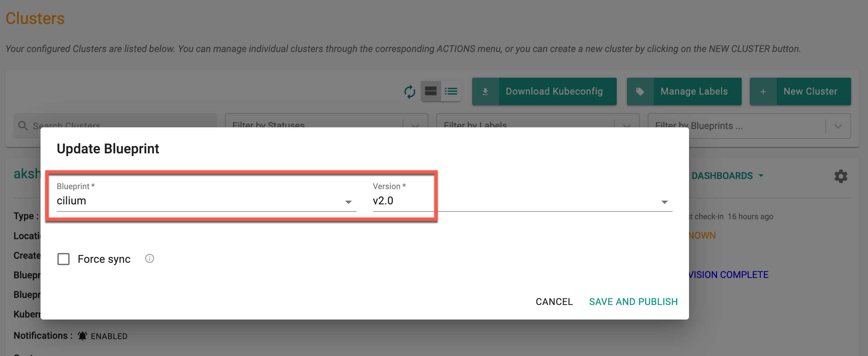Click the tag icon on Manage Labels
Screen dimensions: 868x356
point(640,92)
